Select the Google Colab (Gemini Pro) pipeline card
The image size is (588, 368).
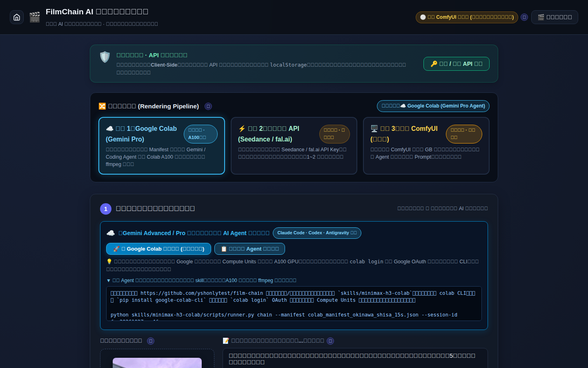(162, 146)
